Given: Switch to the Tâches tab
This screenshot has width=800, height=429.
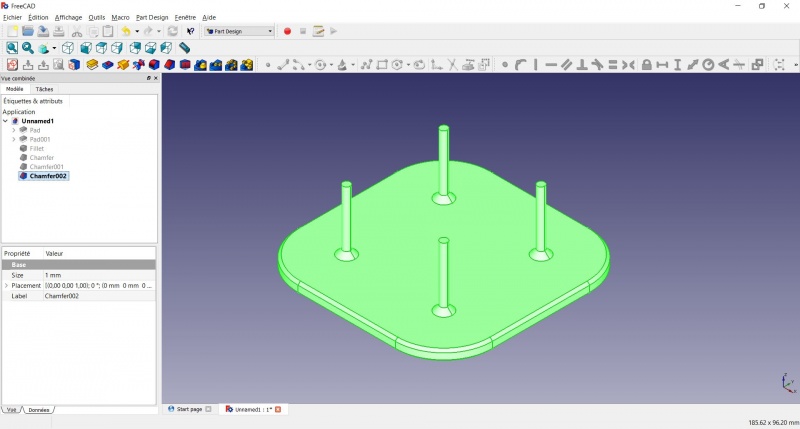Looking at the screenshot, I should click(44, 89).
